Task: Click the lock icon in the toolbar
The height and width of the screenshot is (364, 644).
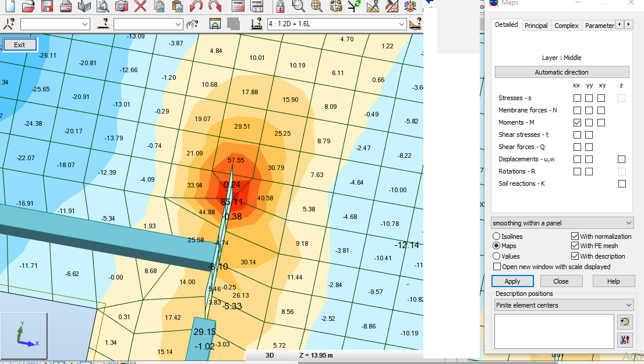Action: [x=280, y=7]
